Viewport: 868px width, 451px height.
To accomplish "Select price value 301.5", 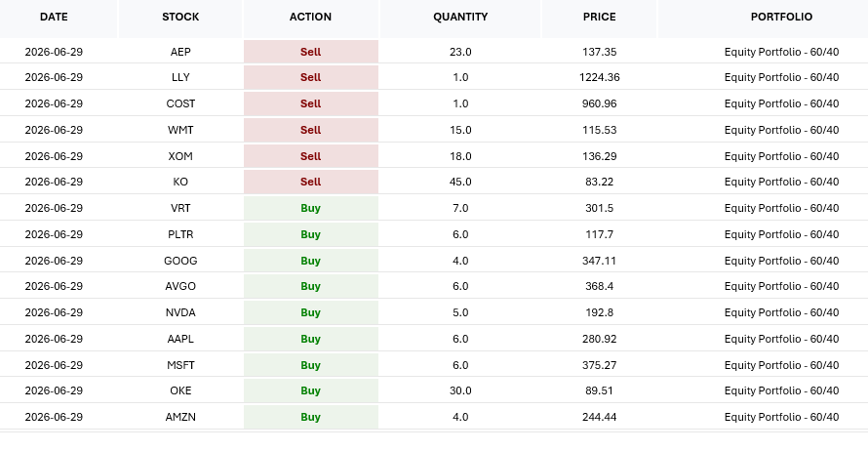I will [600, 208].
